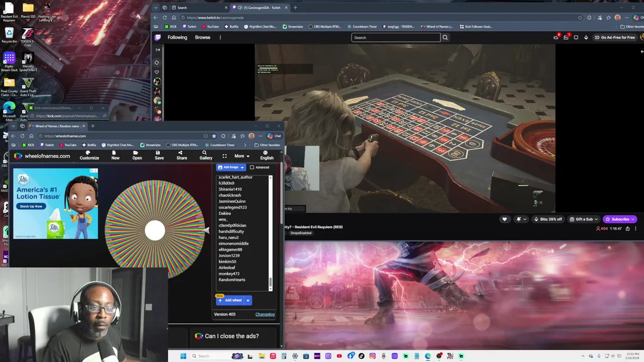This screenshot has width=644, height=362.
Task: Open Twitch Prime loot crown icon
Action: 556,37
